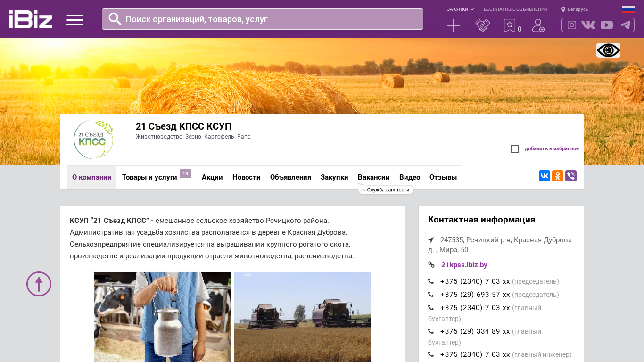The height and width of the screenshot is (362, 644).
Task: Click the address text 247535 Речицкий р-н
Action: point(500,245)
